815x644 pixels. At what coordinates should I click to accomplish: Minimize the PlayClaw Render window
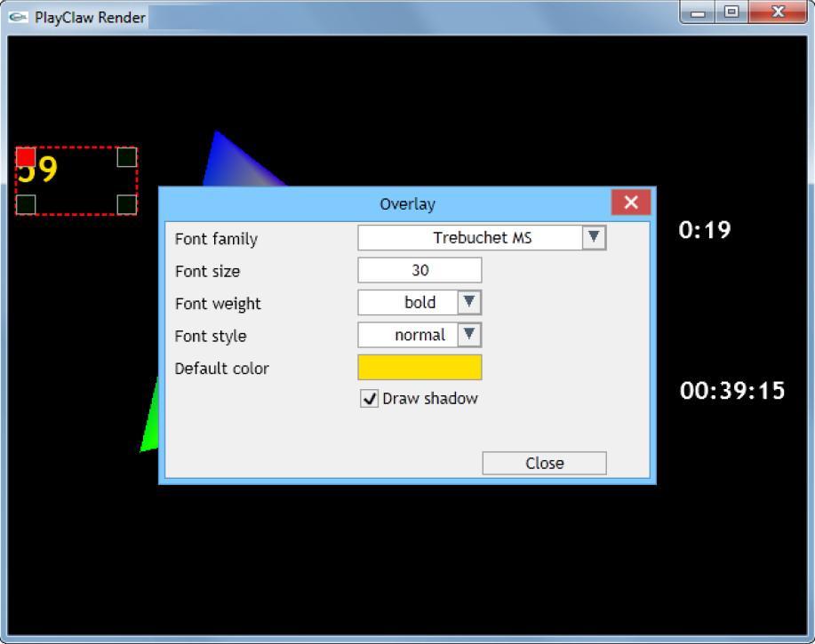699,12
